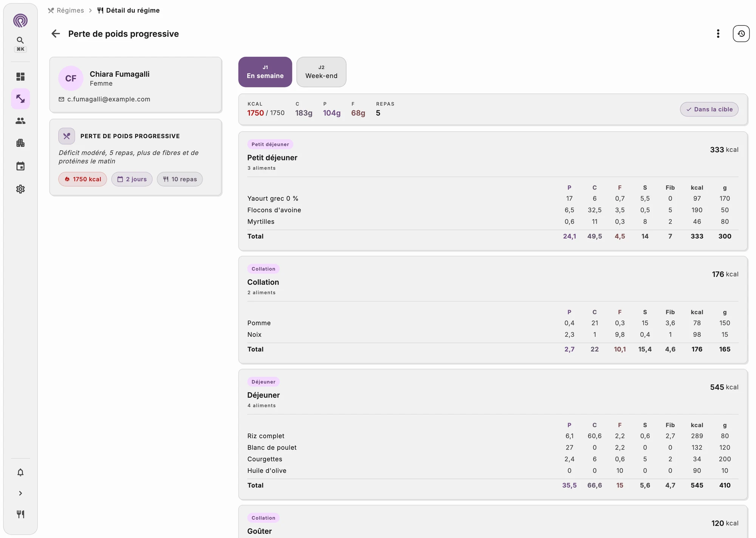This screenshot has width=756, height=538.
Task: Select the Huile d'olive row
Action: click(493, 471)
